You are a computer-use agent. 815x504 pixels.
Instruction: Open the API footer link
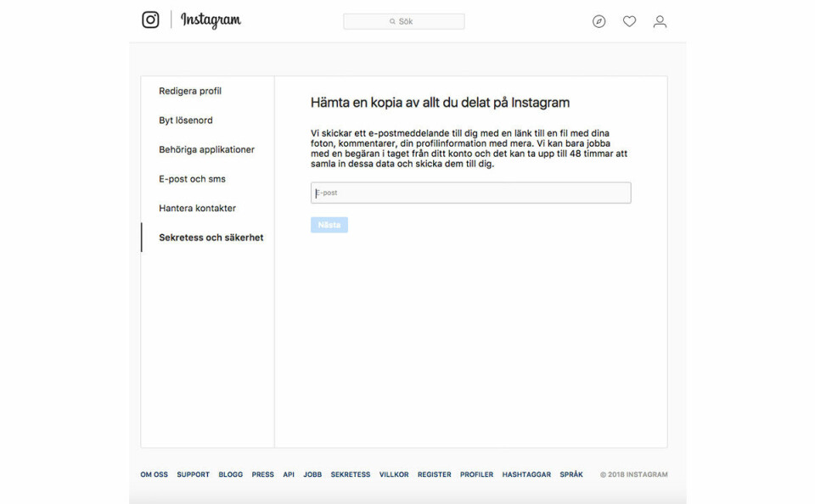(x=289, y=474)
